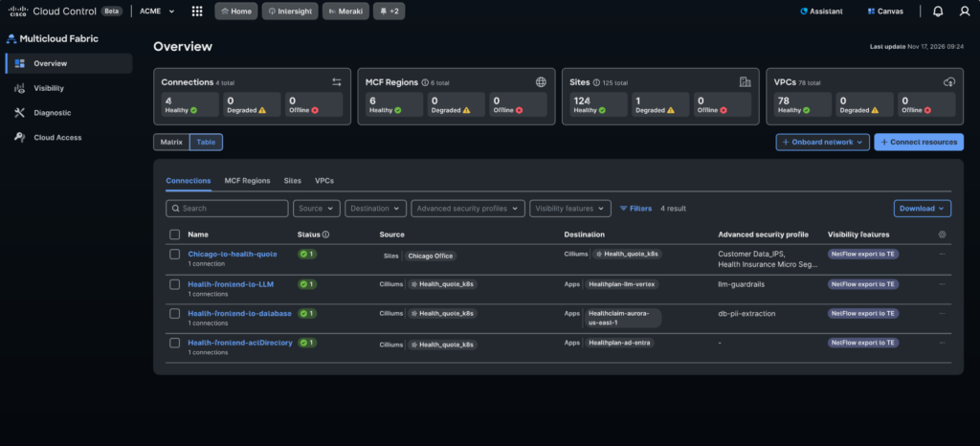The image size is (980, 446).
Task: Expand the +2 more products button
Action: click(x=389, y=11)
